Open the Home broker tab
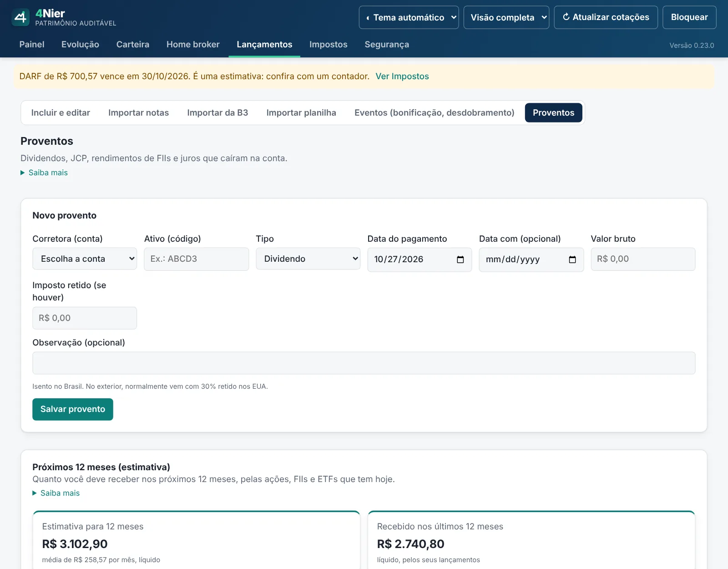The width and height of the screenshot is (728, 569). tap(193, 44)
